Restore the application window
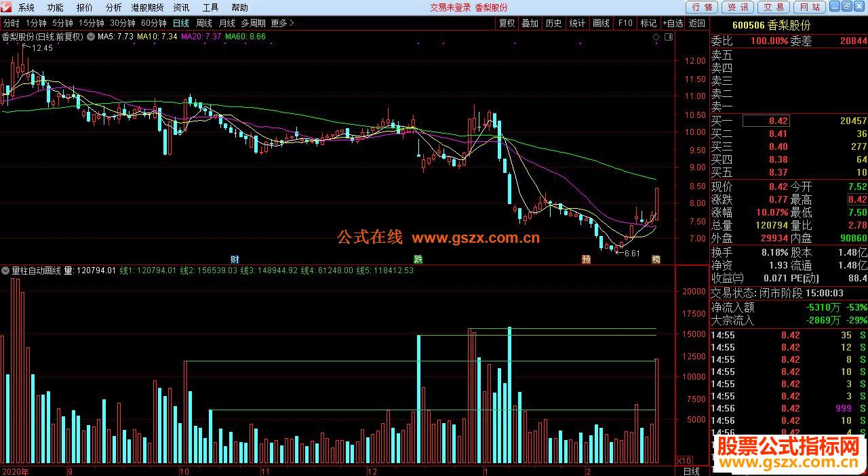The height and width of the screenshot is (476, 868). pos(847,5)
